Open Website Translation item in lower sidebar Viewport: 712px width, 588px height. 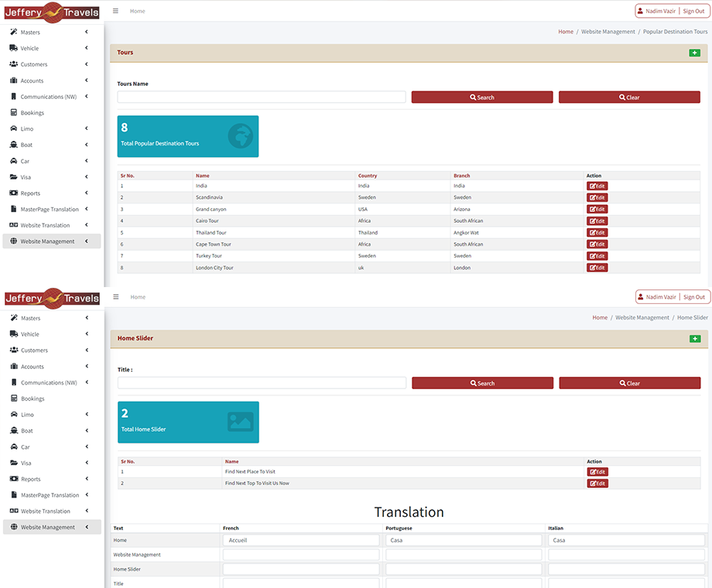pos(45,511)
